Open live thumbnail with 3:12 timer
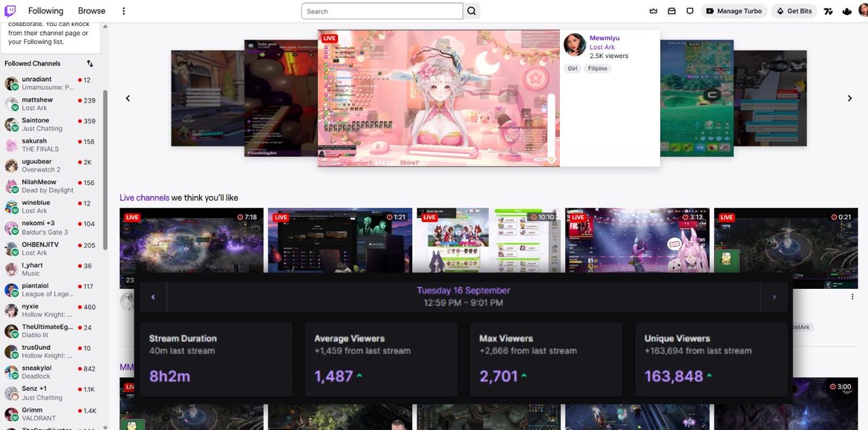The image size is (868, 430). tap(637, 240)
